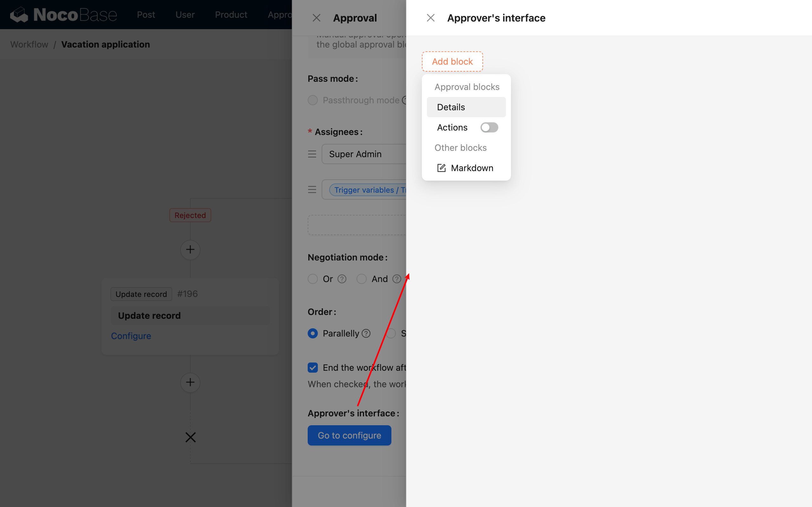Click the Go to configure button

point(349,435)
